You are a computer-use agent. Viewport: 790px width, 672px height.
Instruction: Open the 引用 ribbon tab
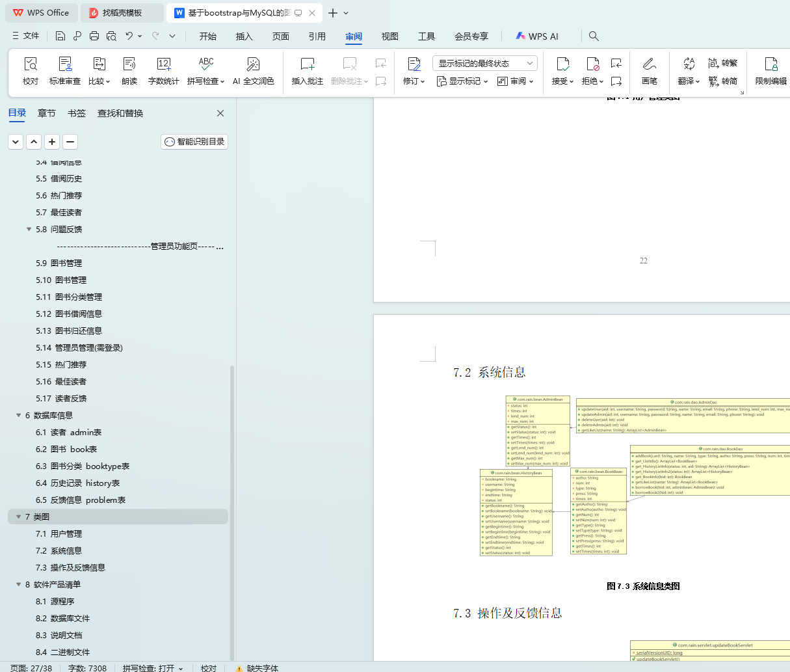317,36
